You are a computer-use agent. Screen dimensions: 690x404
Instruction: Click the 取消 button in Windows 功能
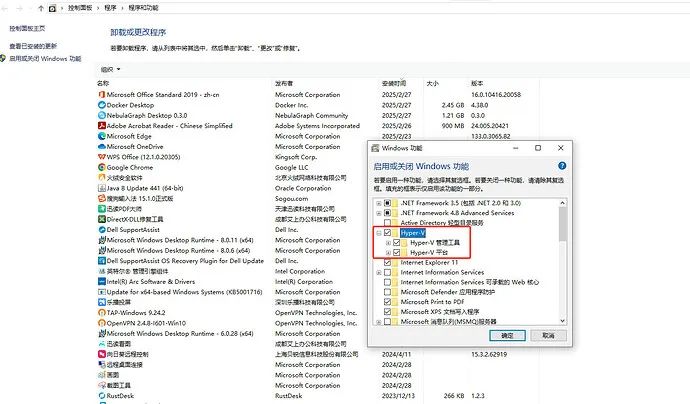pos(548,335)
